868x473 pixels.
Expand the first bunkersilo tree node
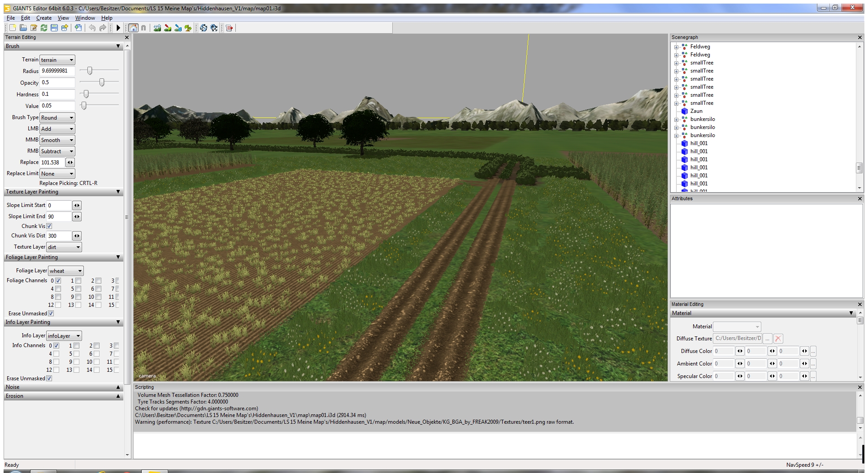click(677, 120)
